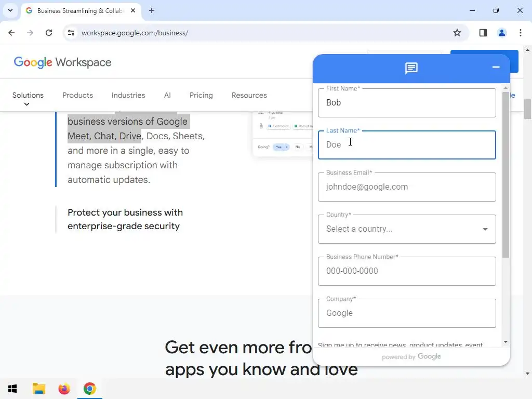Viewport: 532px width, 399px height.
Task: Click the Business Phone Number field
Action: (x=407, y=271)
